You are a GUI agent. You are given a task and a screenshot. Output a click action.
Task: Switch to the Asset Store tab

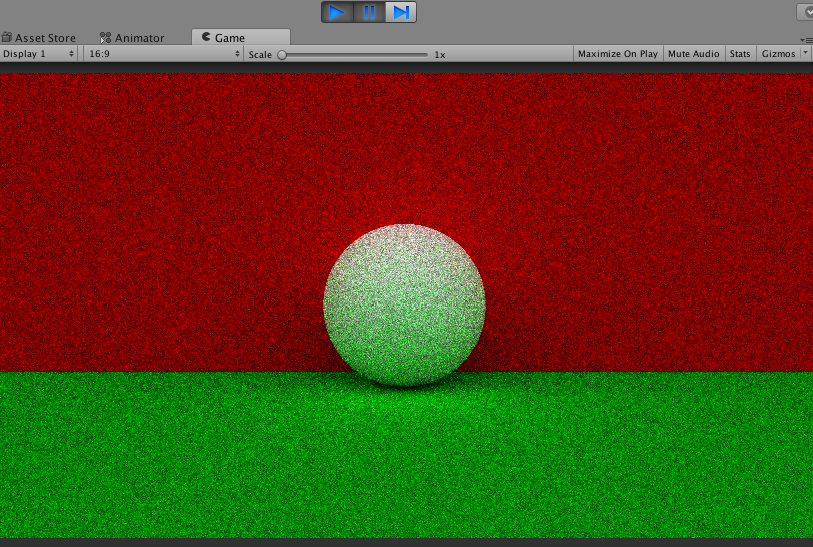[39, 37]
